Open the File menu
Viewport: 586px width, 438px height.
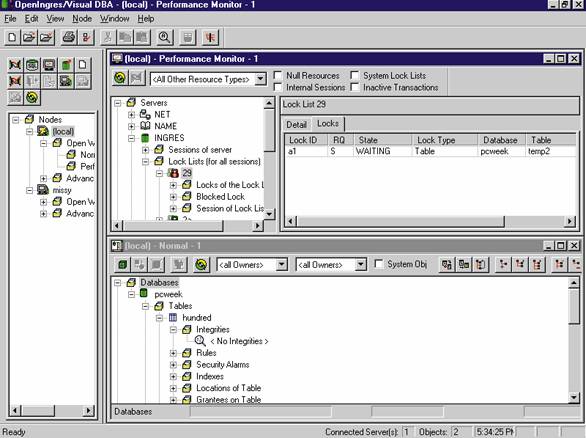[x=10, y=18]
